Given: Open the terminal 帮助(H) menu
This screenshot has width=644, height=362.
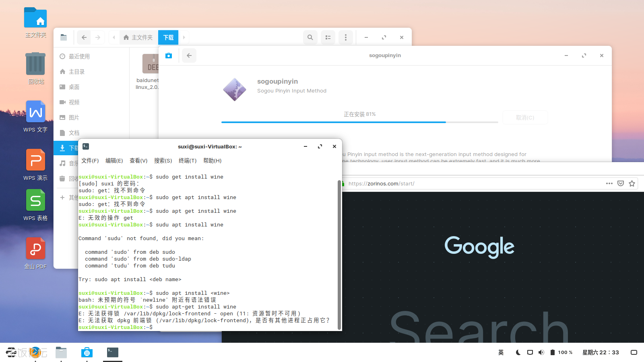Looking at the screenshot, I should point(212,160).
